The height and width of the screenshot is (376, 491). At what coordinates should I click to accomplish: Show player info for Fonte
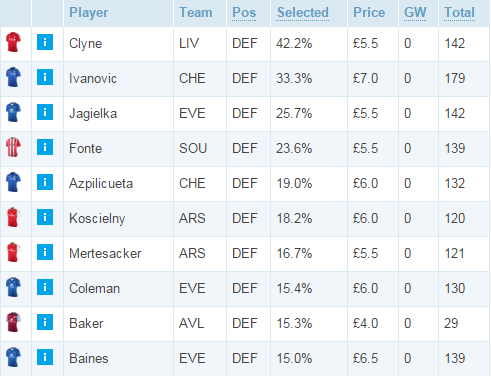pos(45,147)
